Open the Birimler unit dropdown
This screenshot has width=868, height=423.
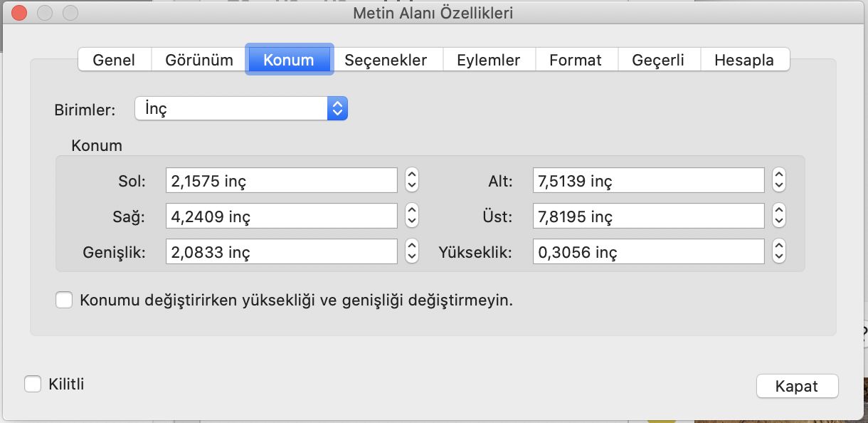tap(338, 108)
